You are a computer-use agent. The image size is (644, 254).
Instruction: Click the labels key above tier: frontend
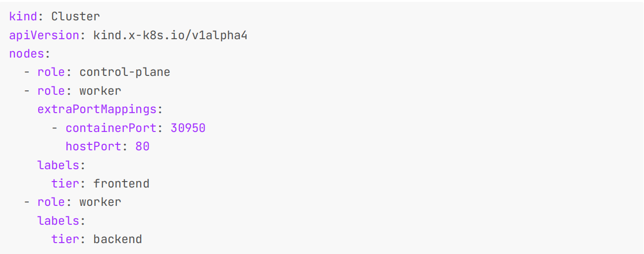point(58,165)
